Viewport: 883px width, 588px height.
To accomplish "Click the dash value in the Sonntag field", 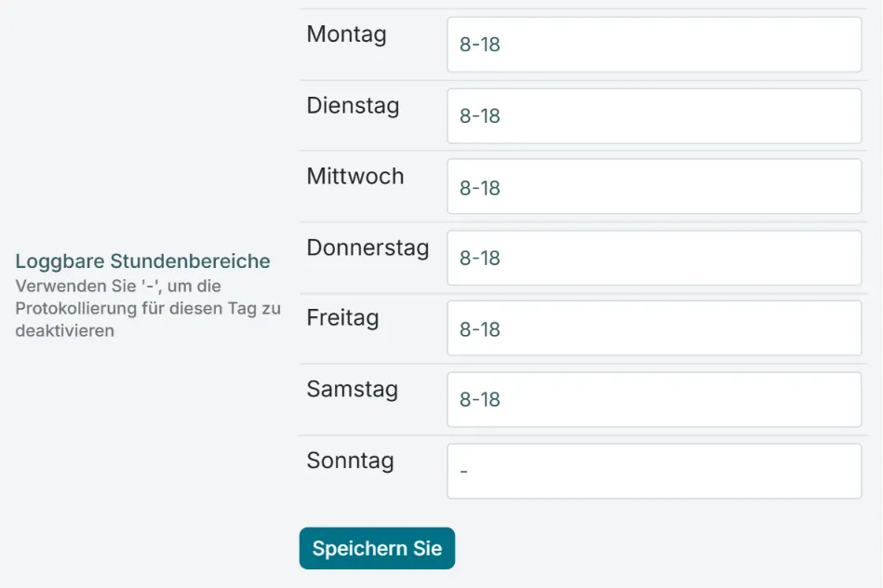I will pyautogui.click(x=463, y=471).
